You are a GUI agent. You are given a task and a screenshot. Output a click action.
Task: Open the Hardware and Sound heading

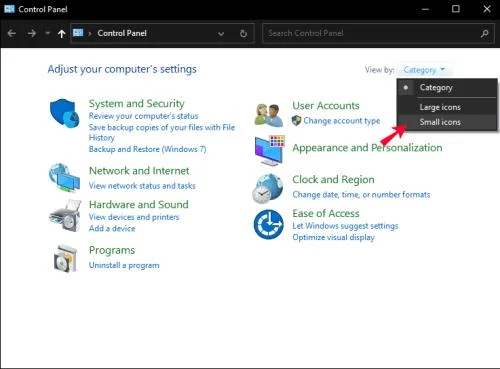[139, 204]
